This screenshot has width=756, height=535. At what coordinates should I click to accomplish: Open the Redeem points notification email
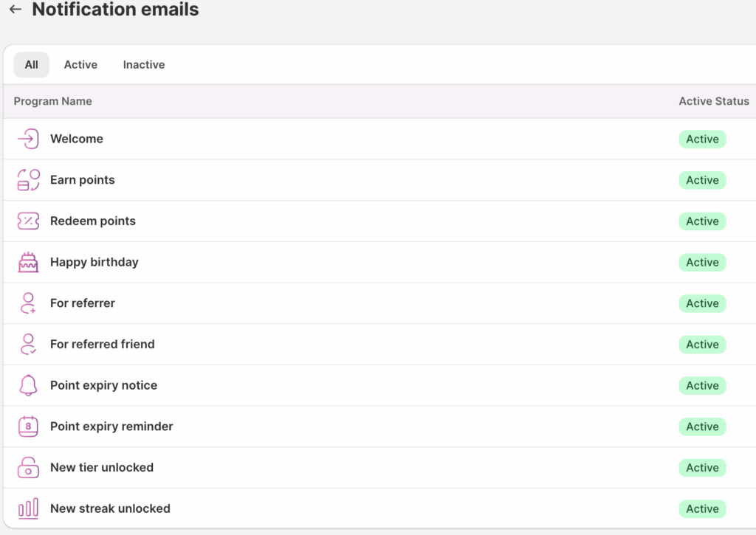[x=379, y=221]
